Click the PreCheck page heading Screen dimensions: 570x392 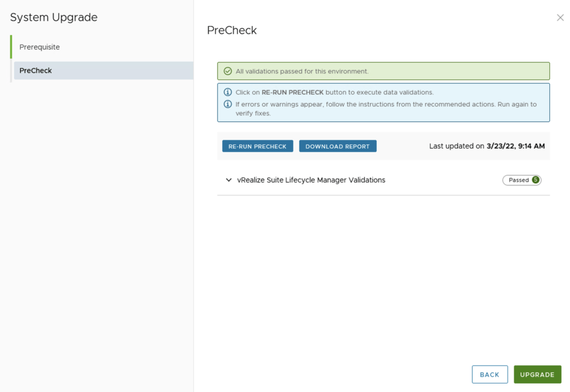pos(232,30)
